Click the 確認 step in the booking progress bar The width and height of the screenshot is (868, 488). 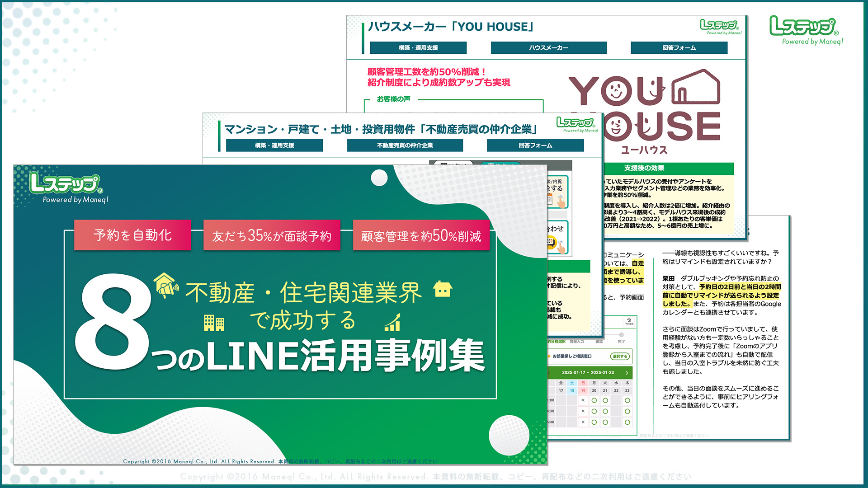coord(600,342)
